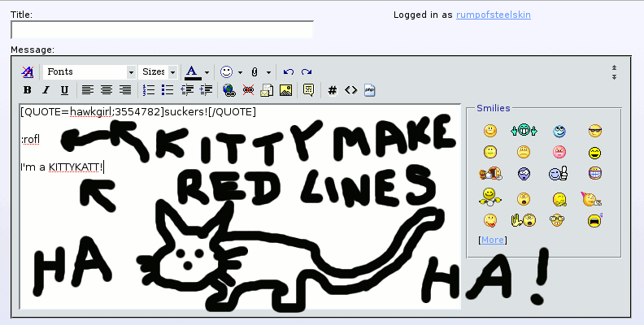Toggle bold formatting
Screen dimensions: 644x325
tap(27, 90)
